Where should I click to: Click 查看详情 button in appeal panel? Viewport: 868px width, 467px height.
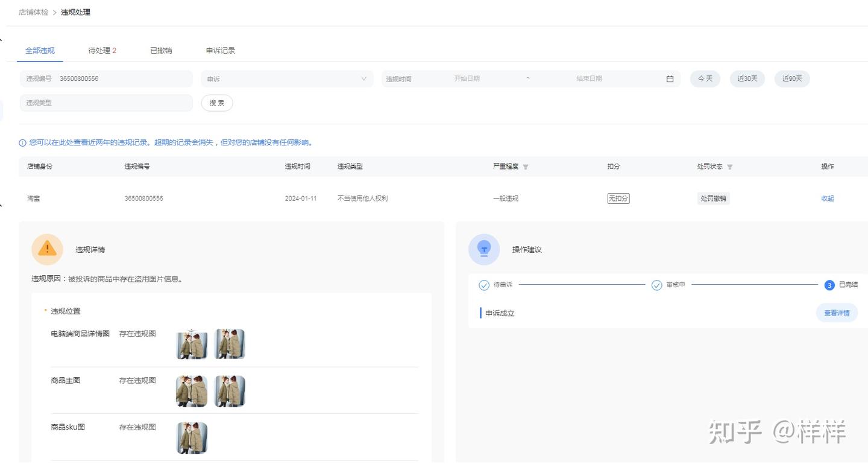point(837,313)
